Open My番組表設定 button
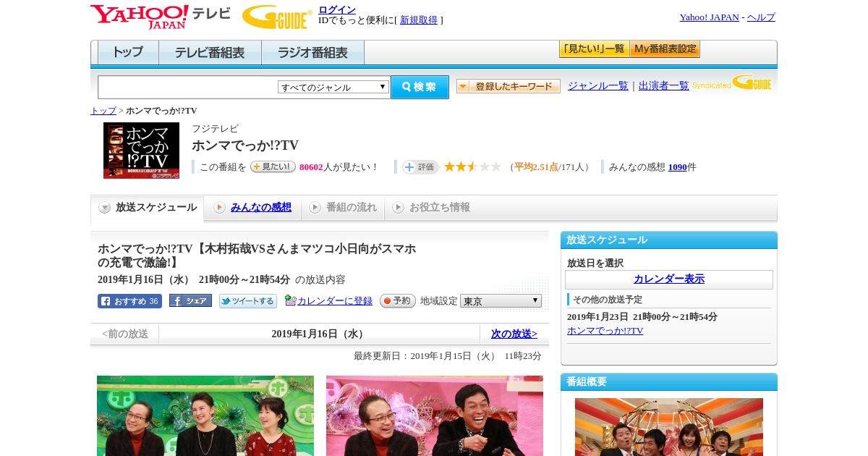The width and height of the screenshot is (868, 456). (665, 49)
